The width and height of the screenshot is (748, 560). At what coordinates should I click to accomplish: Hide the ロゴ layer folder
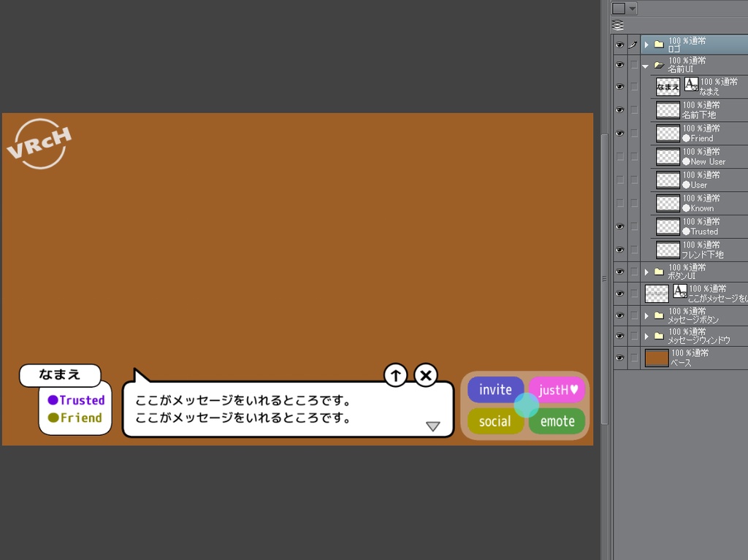click(x=619, y=45)
